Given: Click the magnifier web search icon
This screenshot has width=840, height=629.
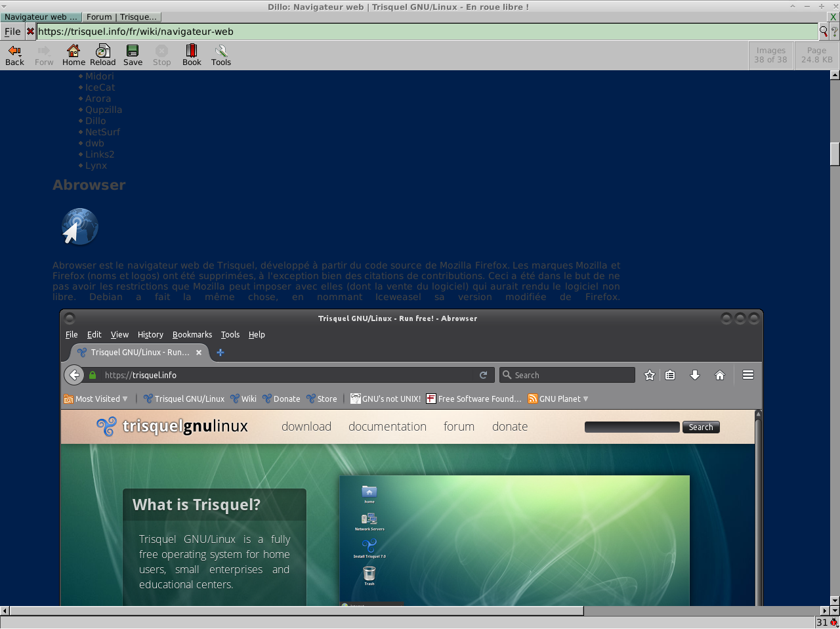Looking at the screenshot, I should click(824, 31).
